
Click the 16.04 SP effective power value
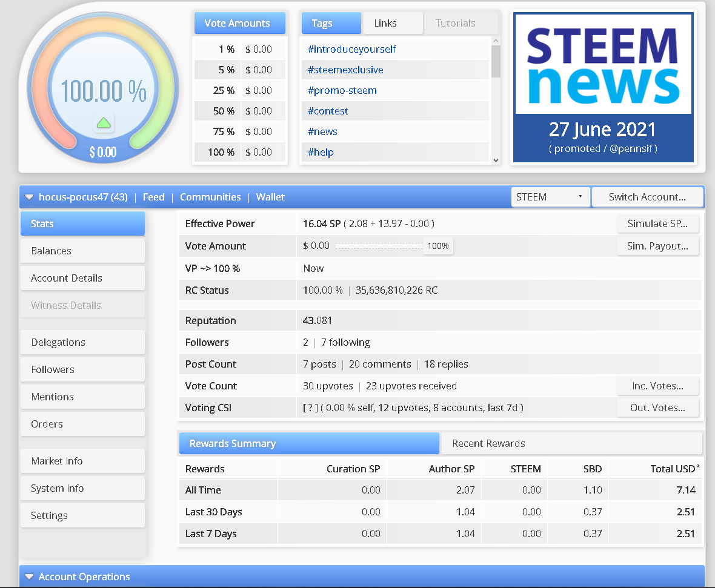click(322, 224)
